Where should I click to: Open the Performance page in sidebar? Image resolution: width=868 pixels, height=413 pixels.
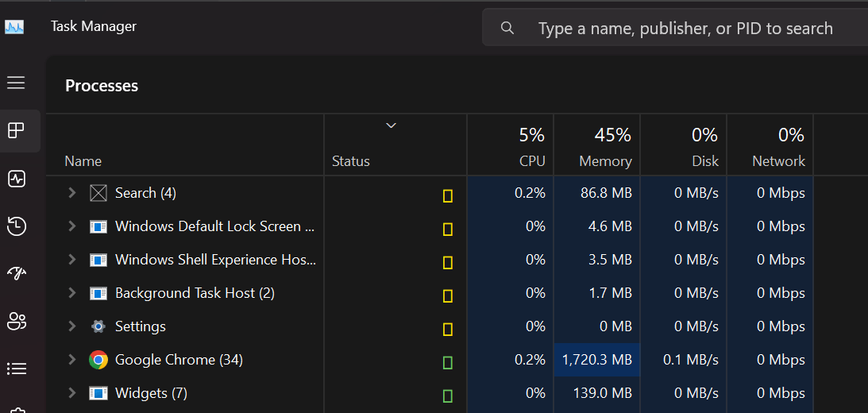pos(16,179)
